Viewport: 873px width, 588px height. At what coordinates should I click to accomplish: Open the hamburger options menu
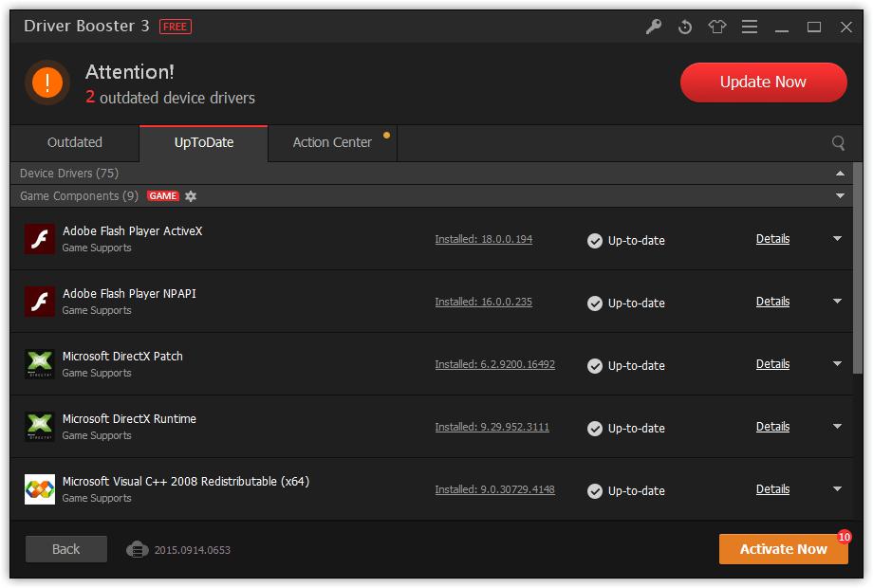[x=750, y=27]
